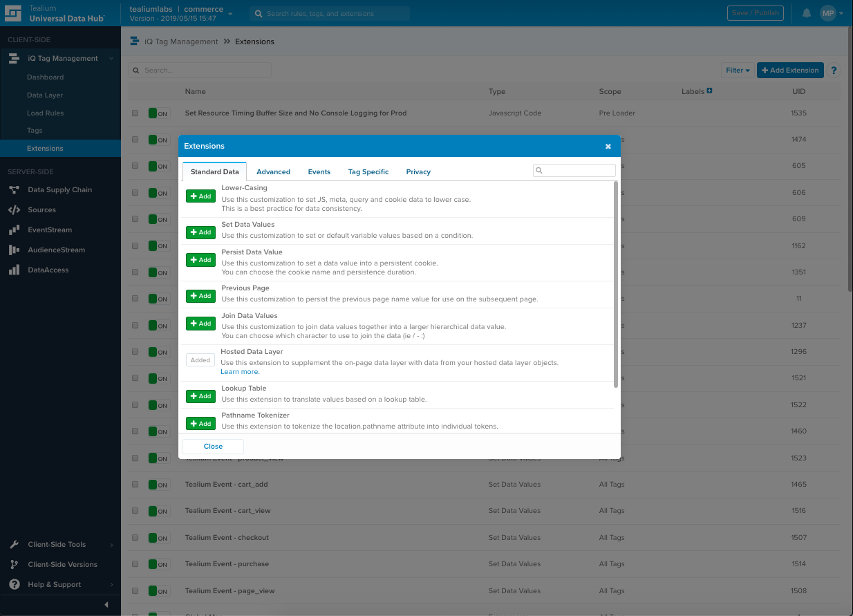
Task: Click the question mark help icon
Action: pyautogui.click(x=834, y=71)
